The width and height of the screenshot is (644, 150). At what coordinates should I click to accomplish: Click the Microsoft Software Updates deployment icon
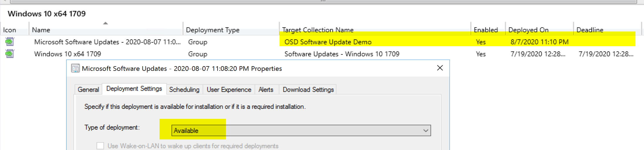pos(9,42)
